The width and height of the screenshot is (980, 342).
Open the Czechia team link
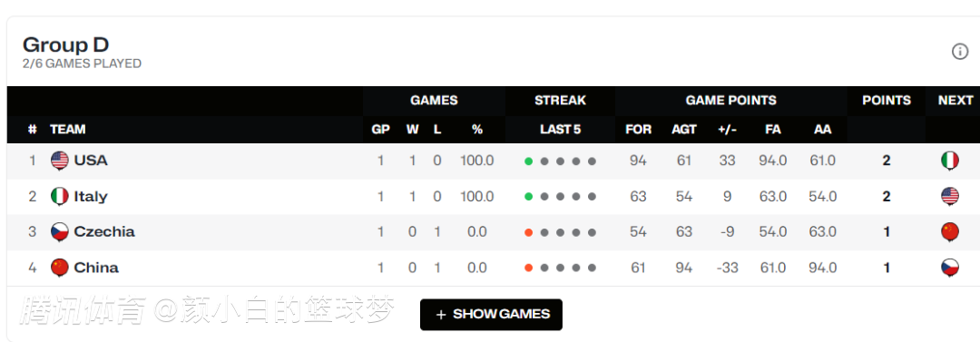104,232
